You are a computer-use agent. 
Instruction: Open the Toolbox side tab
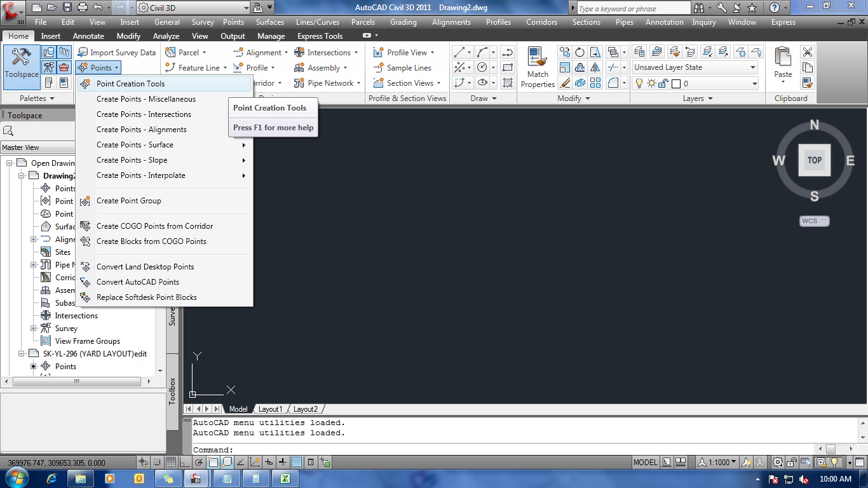pyautogui.click(x=172, y=391)
